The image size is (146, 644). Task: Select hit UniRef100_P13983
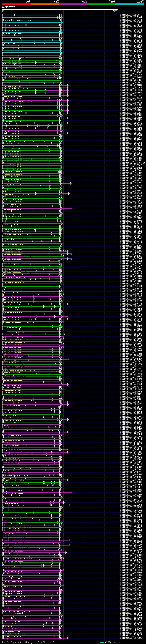coord(131,251)
